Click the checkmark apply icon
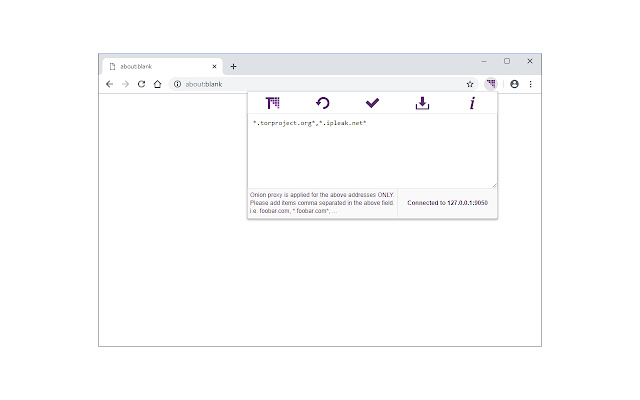Screen dimensions: 640x400 coord(372,103)
